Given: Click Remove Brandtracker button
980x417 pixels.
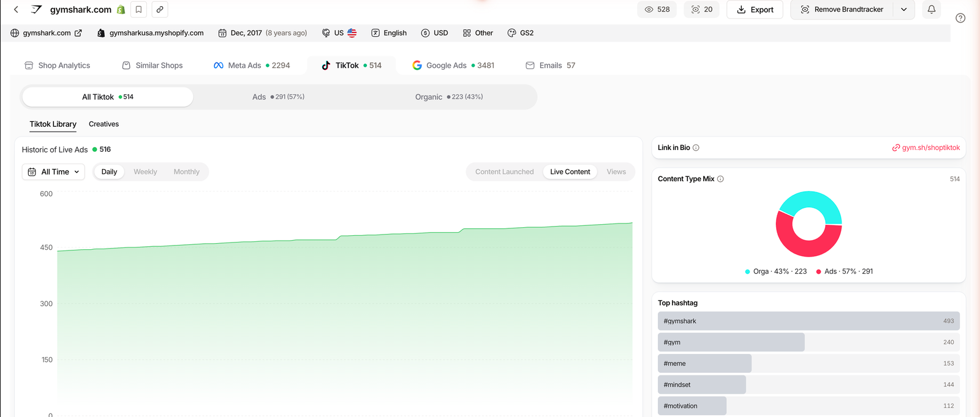Looking at the screenshot, I should tap(842, 9).
